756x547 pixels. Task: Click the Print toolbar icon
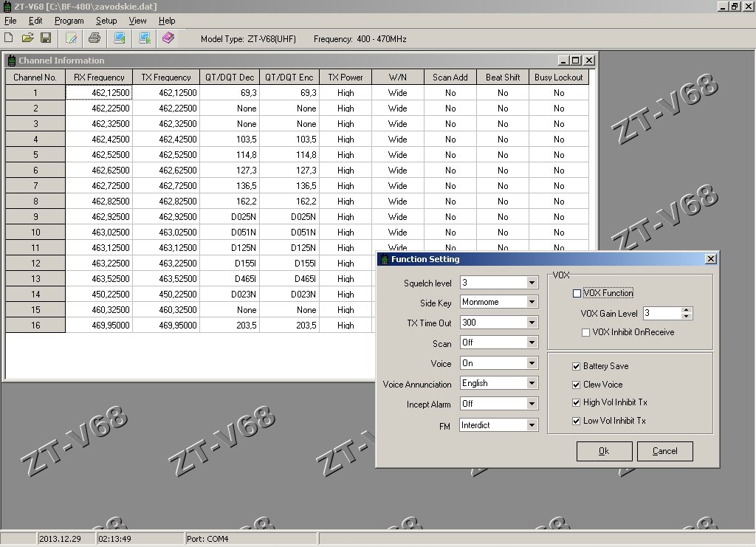click(x=94, y=38)
